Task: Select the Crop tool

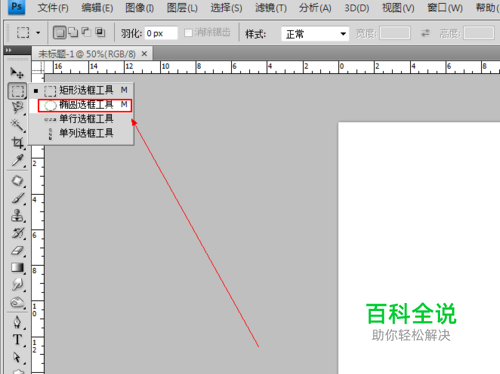Action: 17,143
